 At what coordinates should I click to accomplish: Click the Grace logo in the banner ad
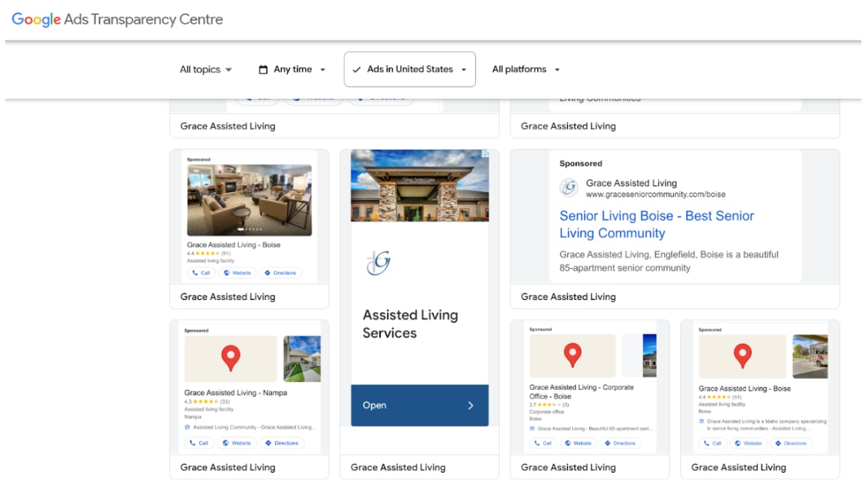click(378, 263)
